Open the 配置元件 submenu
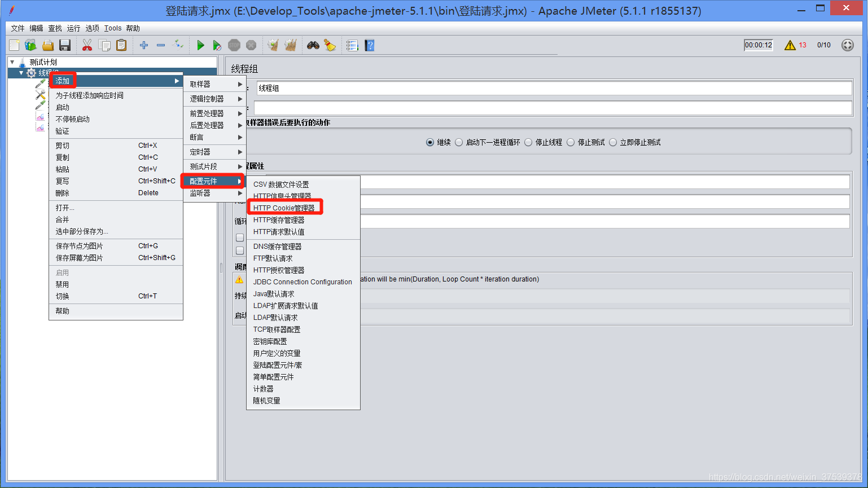 click(x=215, y=181)
